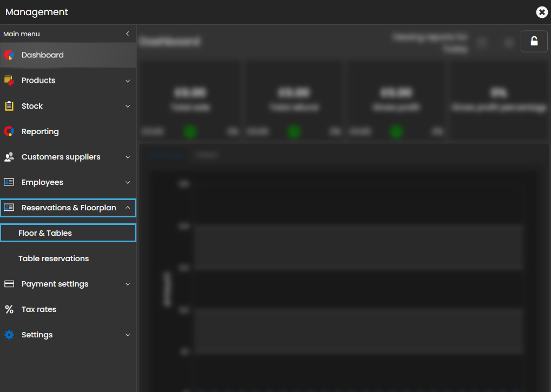
Task: Click the Customers suppliers people icon
Action: click(x=9, y=157)
